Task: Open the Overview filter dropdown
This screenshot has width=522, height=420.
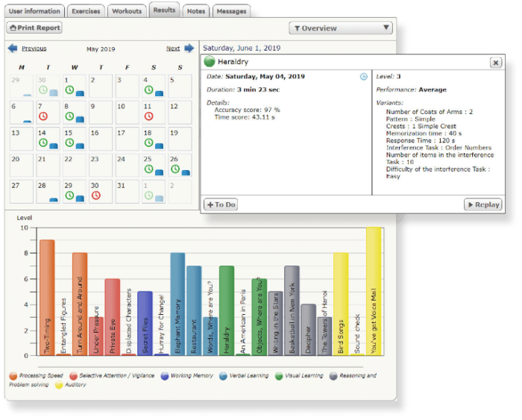Action: (x=341, y=28)
